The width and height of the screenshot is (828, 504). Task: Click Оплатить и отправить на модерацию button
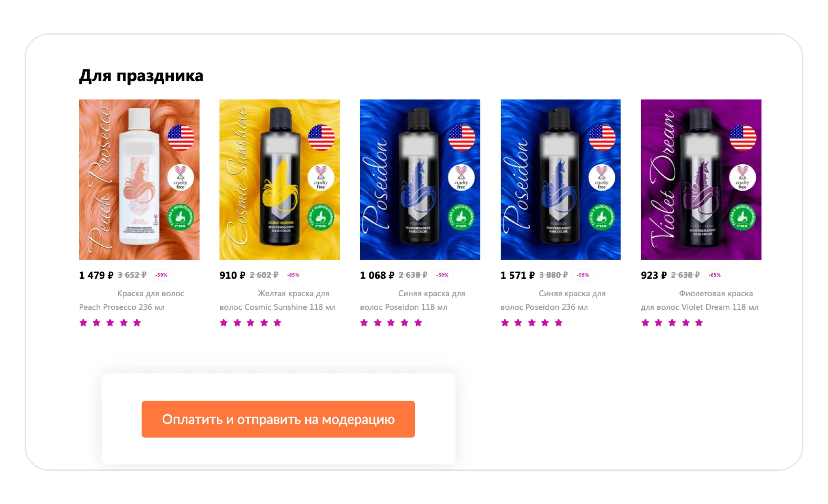click(x=278, y=419)
